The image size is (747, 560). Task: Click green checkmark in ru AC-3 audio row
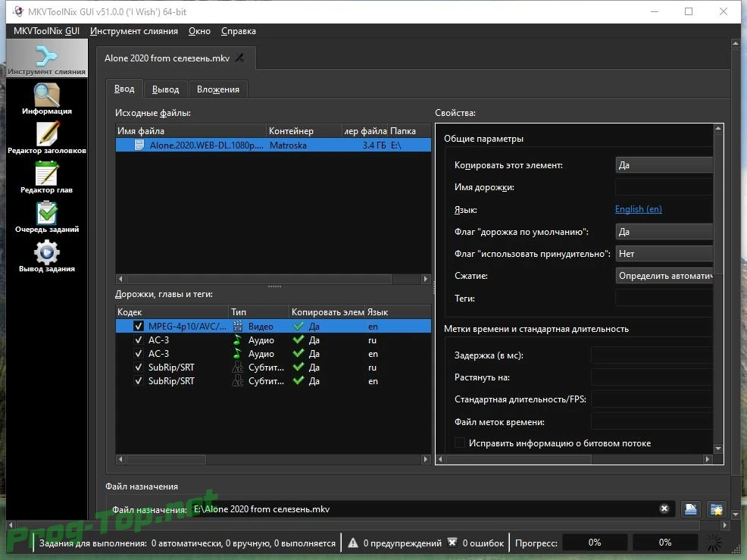[x=298, y=339]
